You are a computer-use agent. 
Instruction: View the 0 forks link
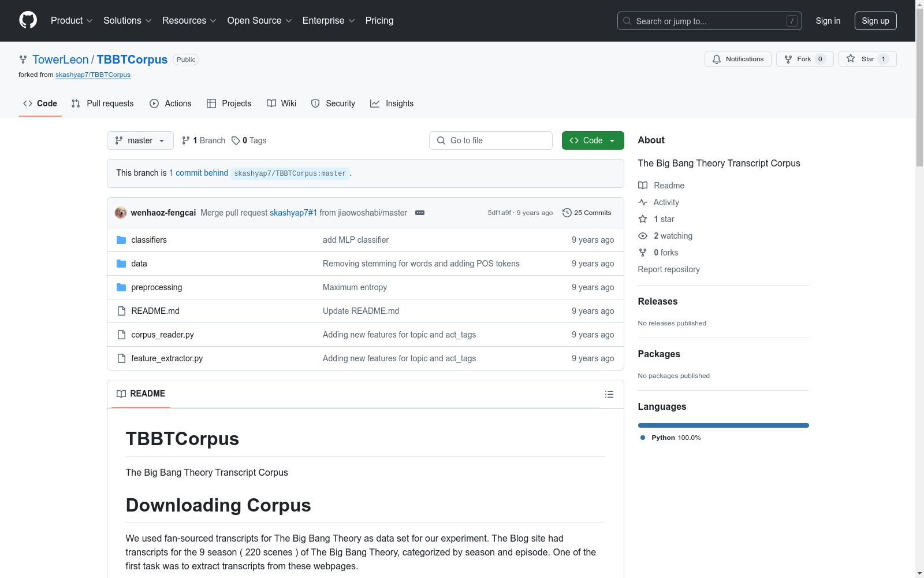point(658,253)
